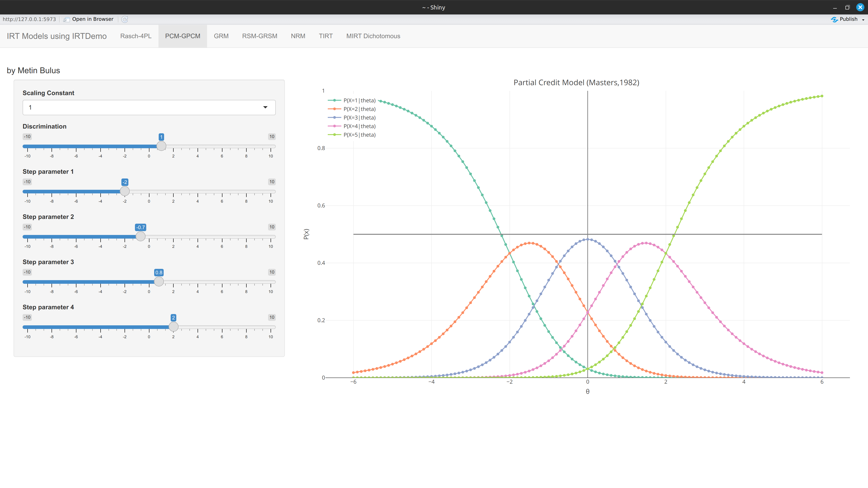Click the Step parameter 4 slider handle

pyautogui.click(x=174, y=327)
